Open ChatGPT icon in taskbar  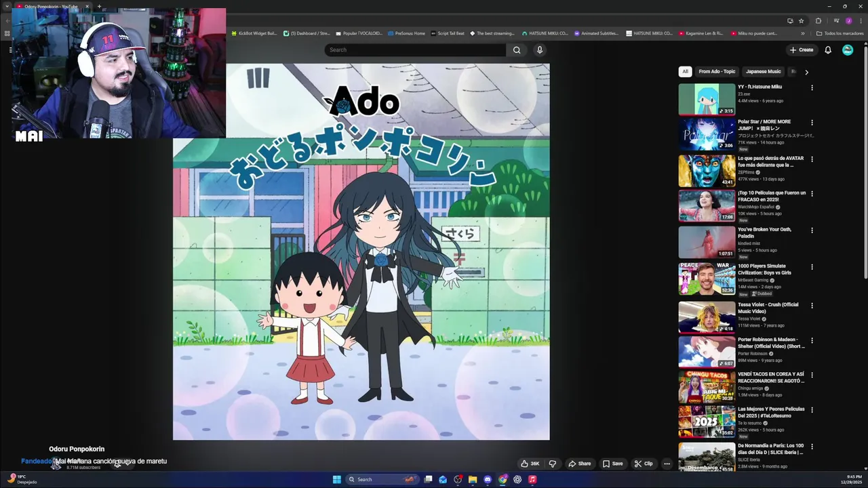(x=517, y=479)
